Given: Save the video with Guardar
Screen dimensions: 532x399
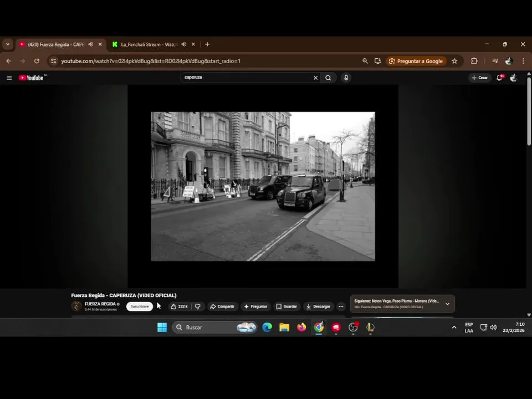Looking at the screenshot, I should 287,306.
